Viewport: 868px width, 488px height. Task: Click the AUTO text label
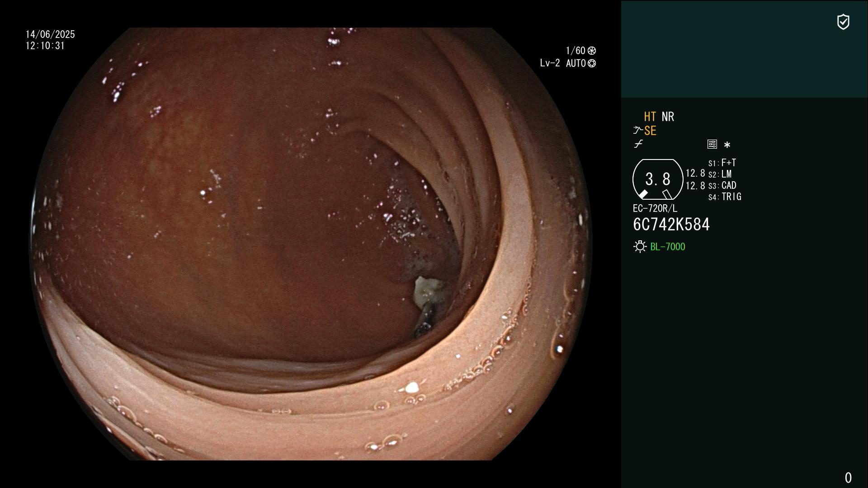[x=576, y=63]
